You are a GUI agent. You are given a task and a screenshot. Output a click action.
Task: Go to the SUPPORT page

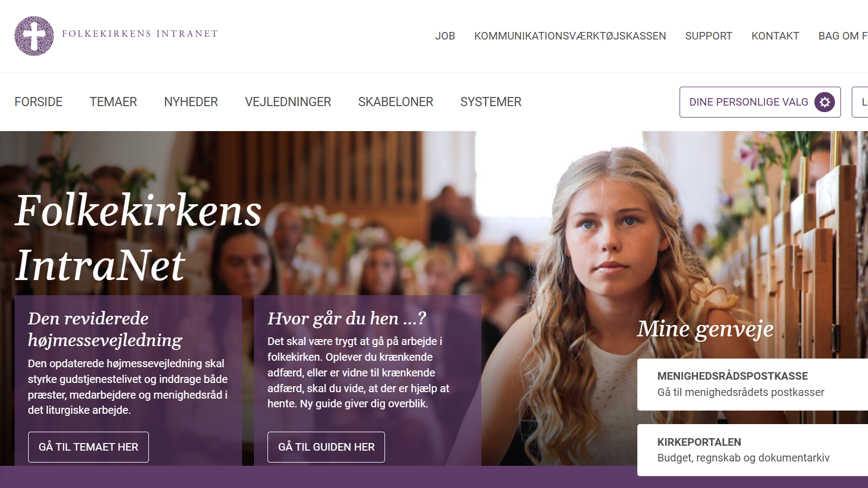click(x=708, y=36)
